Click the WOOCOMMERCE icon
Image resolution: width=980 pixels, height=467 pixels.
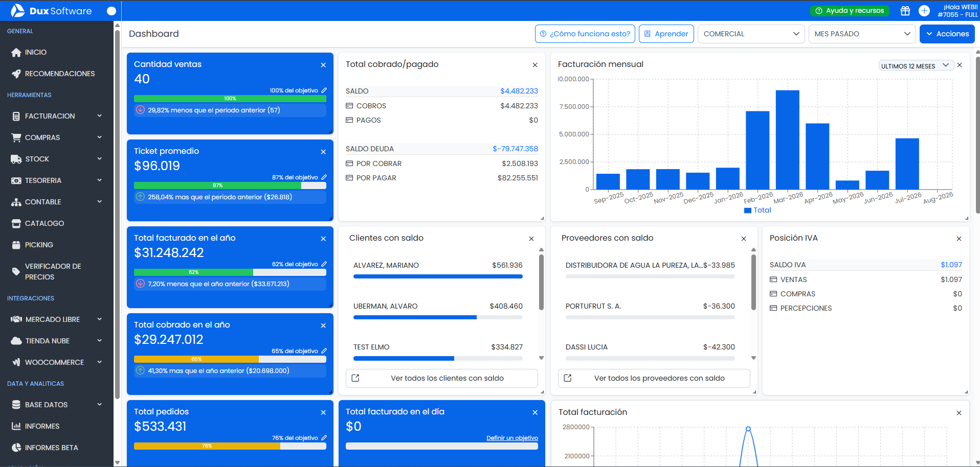pos(16,362)
